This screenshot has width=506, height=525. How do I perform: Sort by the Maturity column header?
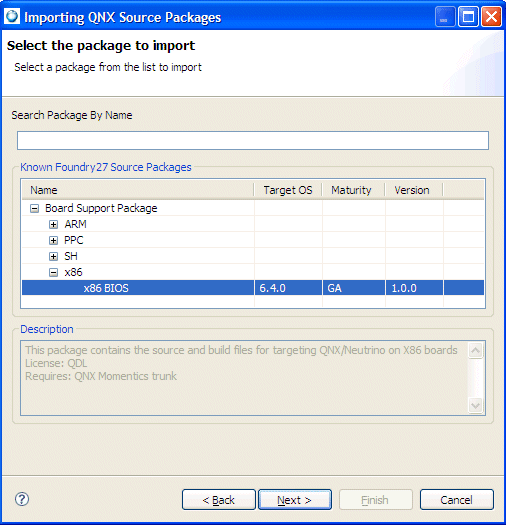click(354, 190)
